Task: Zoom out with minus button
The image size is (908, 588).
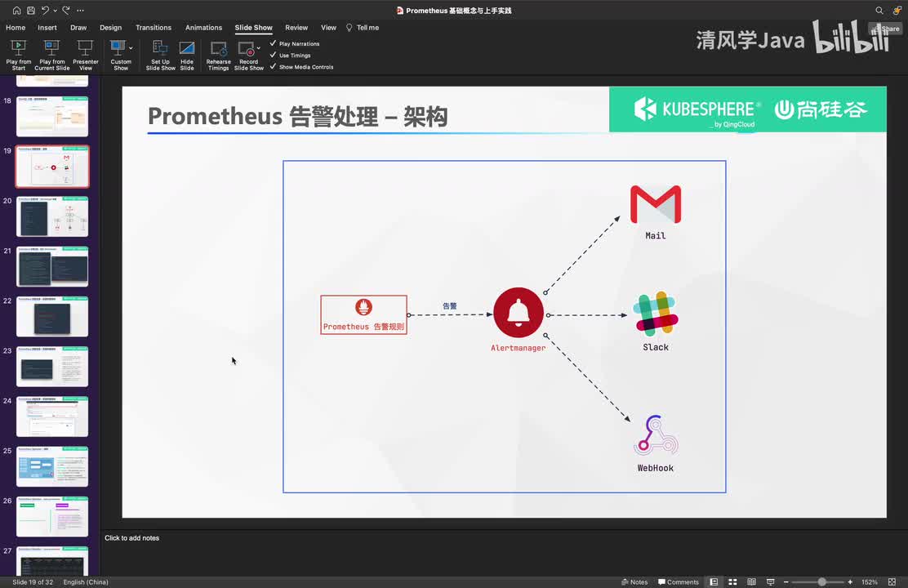Action: pyautogui.click(x=786, y=582)
